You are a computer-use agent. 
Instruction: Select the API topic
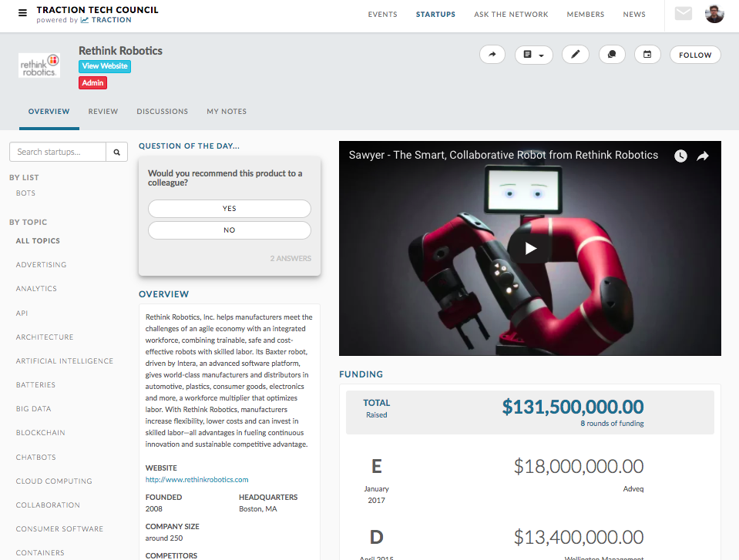[22, 314]
